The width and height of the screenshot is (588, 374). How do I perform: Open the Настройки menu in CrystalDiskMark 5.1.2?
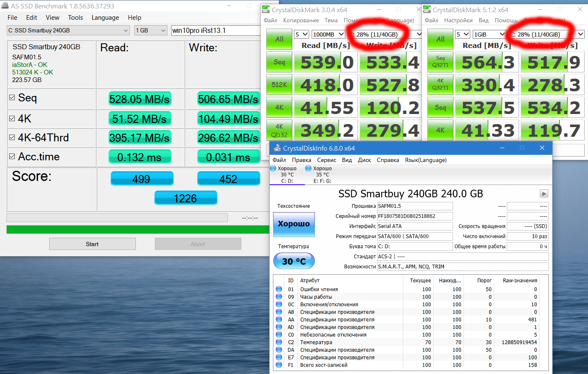pos(458,20)
